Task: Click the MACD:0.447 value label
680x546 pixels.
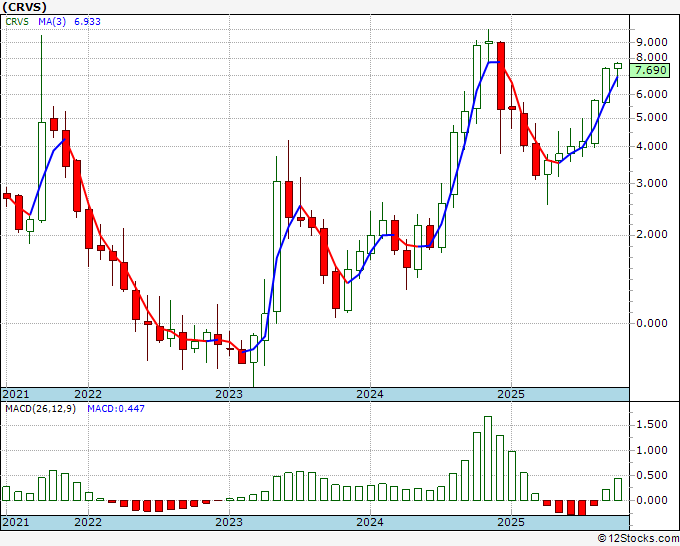Action: click(x=116, y=409)
